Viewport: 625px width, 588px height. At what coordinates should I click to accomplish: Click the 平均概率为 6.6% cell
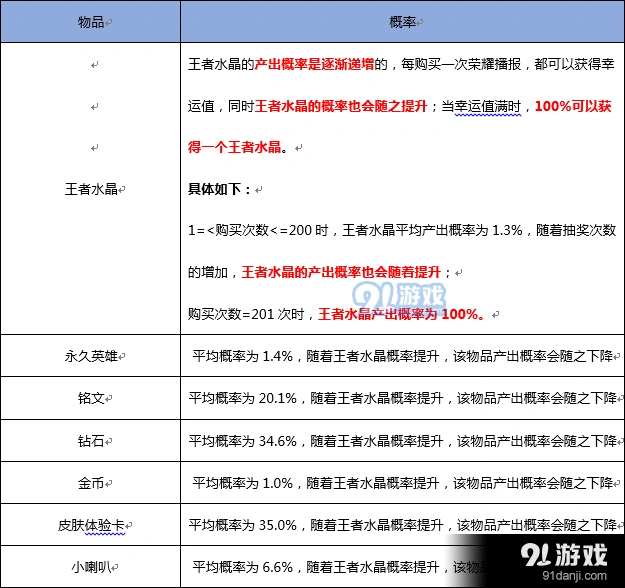click(403, 566)
